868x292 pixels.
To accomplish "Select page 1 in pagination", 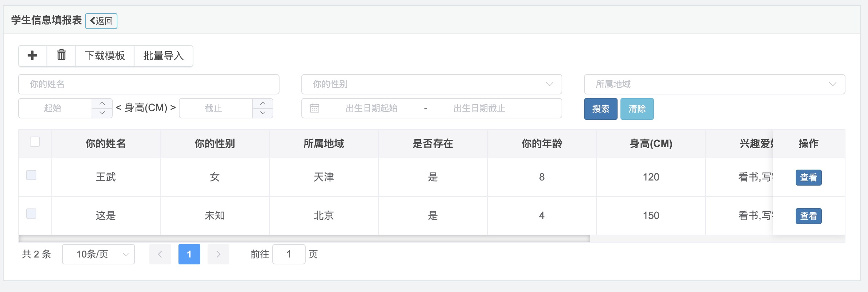I will [x=189, y=254].
